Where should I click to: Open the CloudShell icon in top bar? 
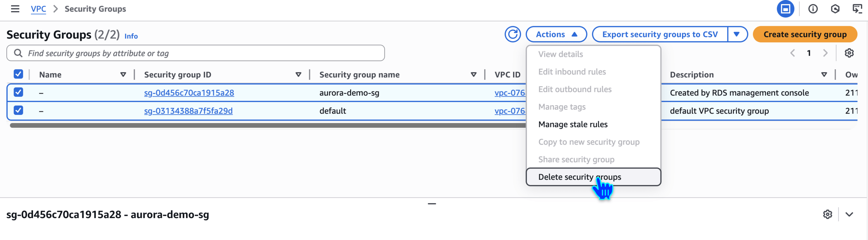click(x=857, y=9)
